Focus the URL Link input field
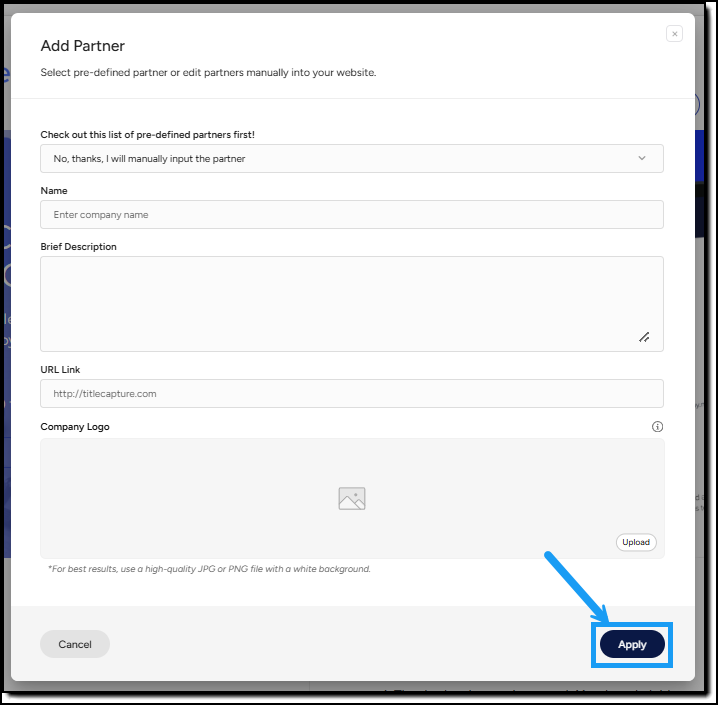 352,393
